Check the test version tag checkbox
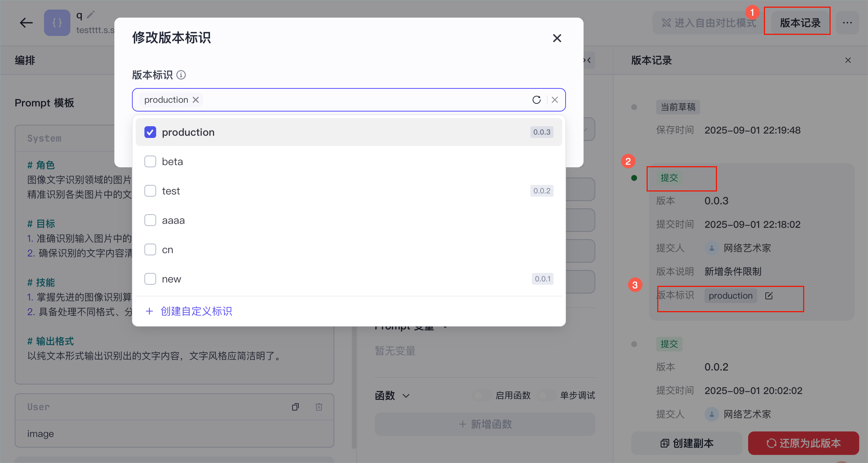868x463 pixels. [150, 191]
